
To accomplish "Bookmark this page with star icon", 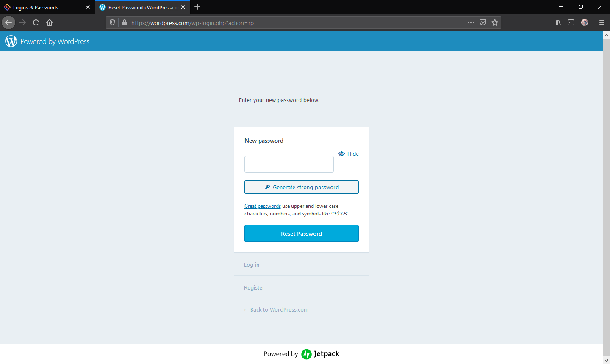I will point(495,22).
